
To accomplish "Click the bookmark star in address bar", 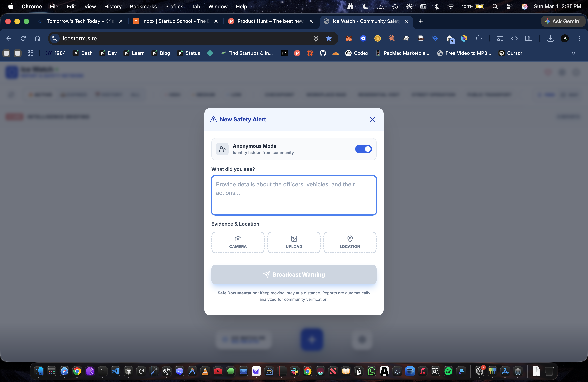I will pos(329,38).
